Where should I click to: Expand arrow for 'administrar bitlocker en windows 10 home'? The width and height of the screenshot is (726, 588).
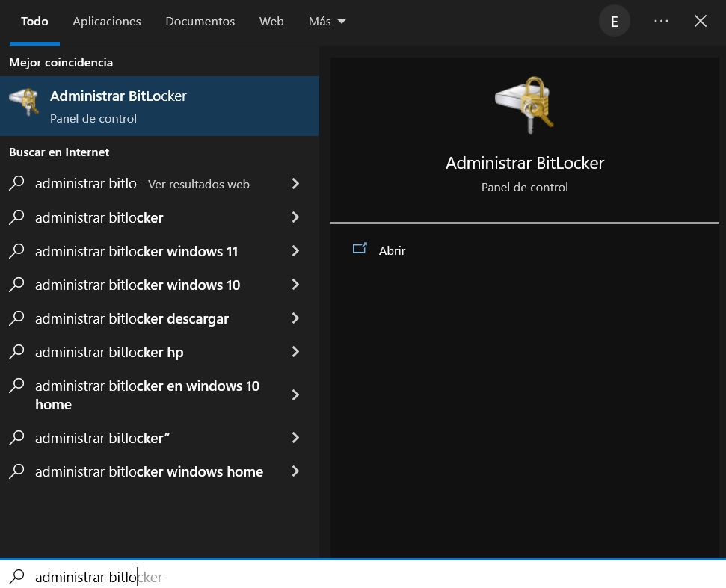click(295, 395)
